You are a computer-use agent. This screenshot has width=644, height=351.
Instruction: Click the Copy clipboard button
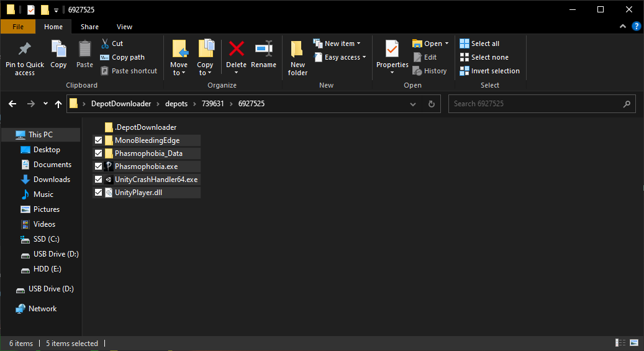pyautogui.click(x=58, y=54)
